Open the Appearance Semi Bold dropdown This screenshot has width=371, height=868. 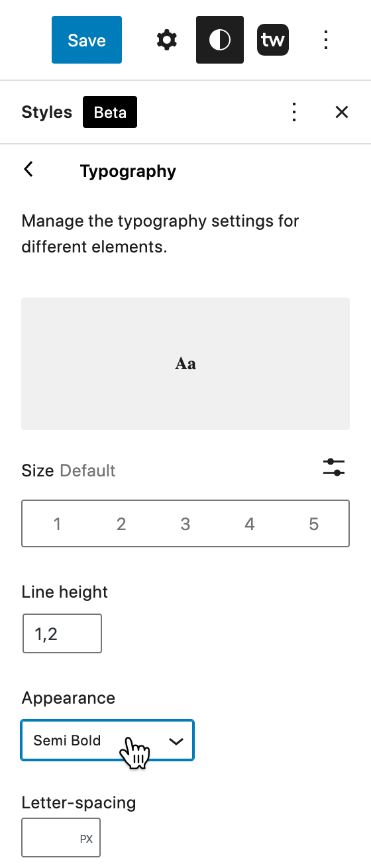[107, 740]
